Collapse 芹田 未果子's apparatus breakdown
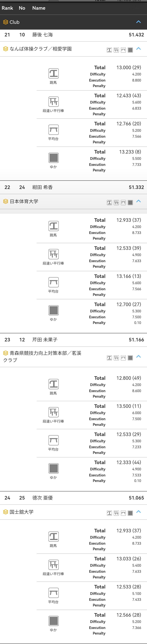Viewport: 147px width, 644px height. point(139,357)
